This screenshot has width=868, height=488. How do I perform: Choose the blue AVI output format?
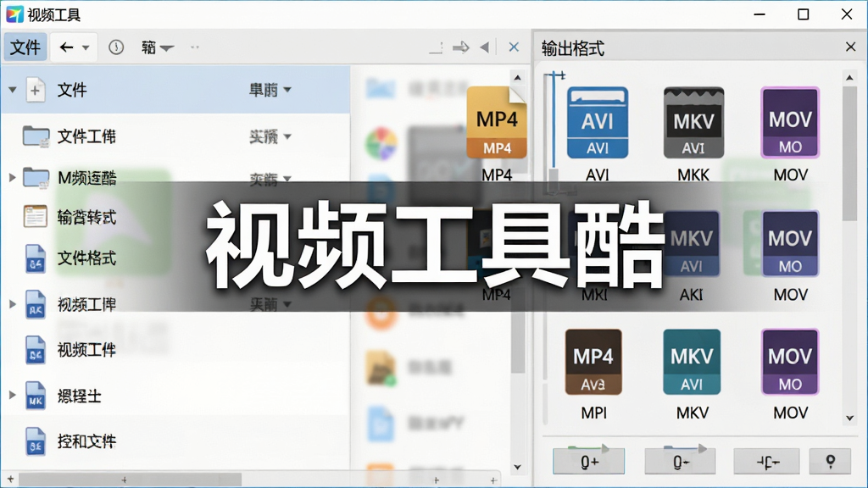point(598,123)
